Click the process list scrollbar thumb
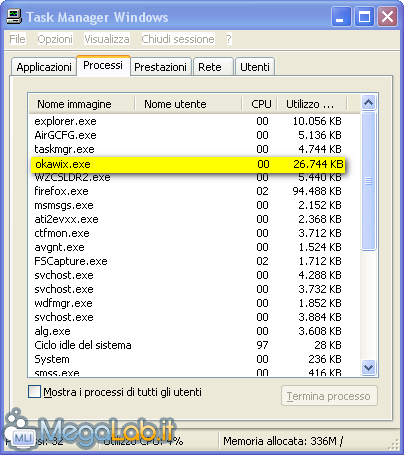The height and width of the screenshot is (455, 404). pyautogui.click(x=368, y=181)
